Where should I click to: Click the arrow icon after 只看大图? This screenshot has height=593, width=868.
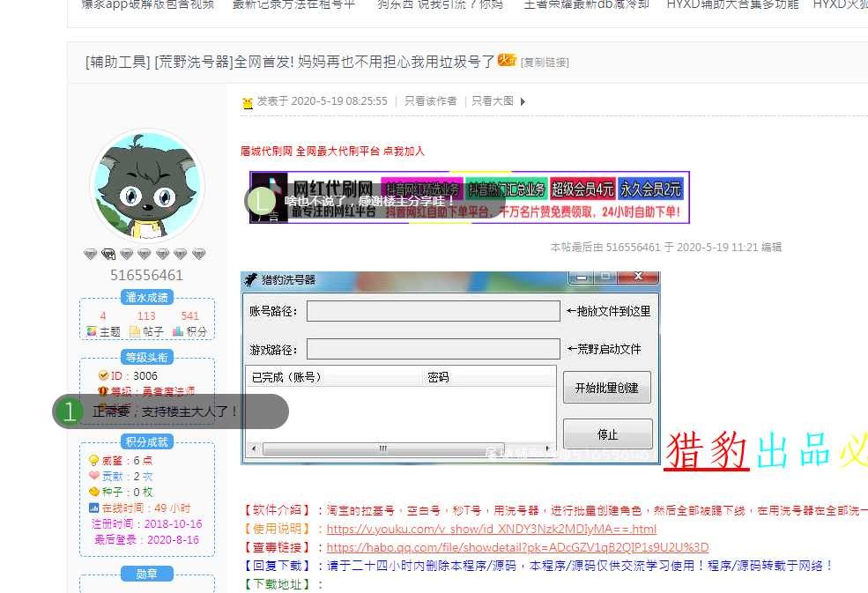[523, 101]
